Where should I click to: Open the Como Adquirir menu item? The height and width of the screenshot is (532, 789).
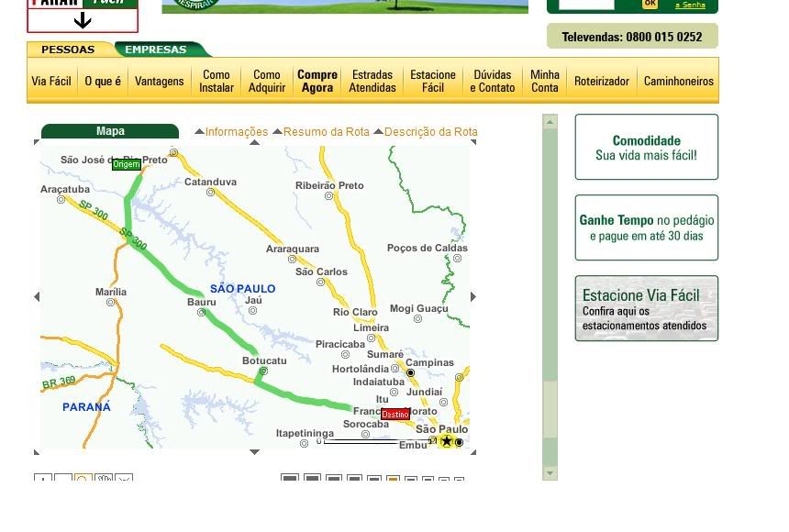(x=267, y=81)
